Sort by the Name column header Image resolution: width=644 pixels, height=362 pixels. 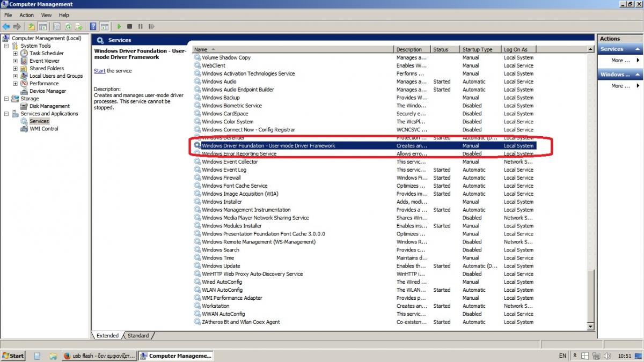pos(293,49)
